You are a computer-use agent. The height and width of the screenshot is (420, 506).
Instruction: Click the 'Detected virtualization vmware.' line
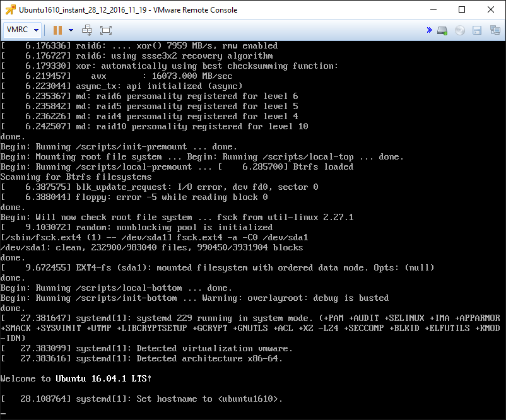[146, 348]
